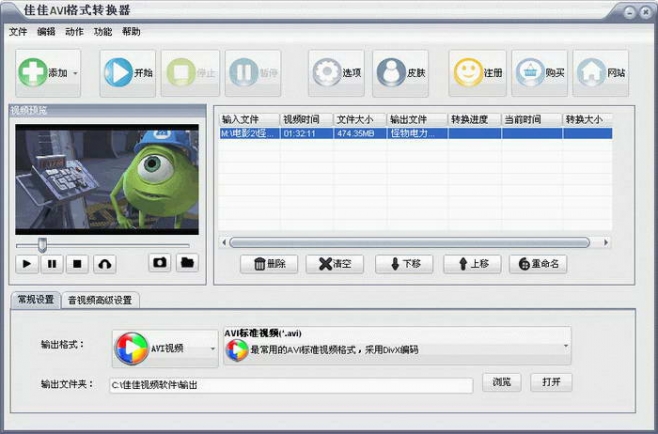Click the Delete (删除) button
Viewport: 658px width, 434px height.
coord(270,264)
